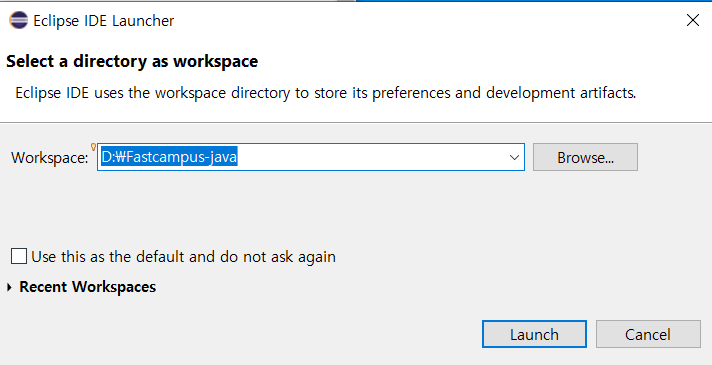
Task: Cancel the workspace selection dialog
Action: [648, 334]
